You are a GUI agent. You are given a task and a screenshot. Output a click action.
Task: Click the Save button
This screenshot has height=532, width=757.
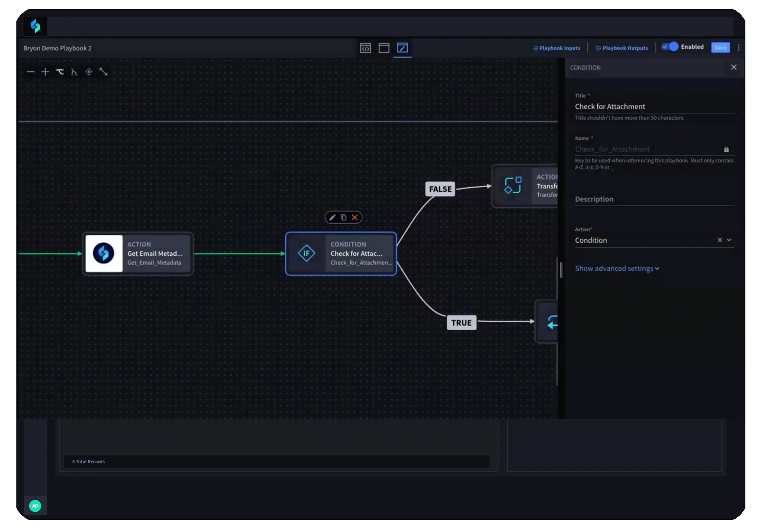[x=720, y=48]
